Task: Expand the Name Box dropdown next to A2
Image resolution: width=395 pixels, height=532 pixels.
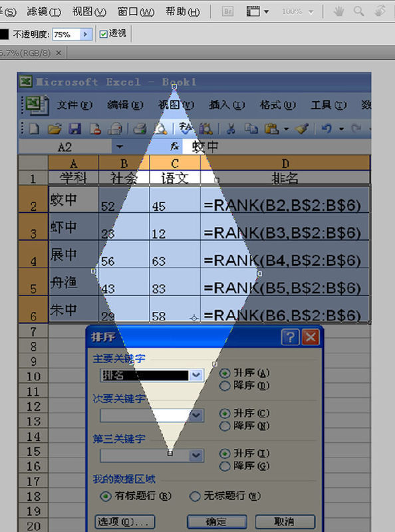Action: coord(120,146)
